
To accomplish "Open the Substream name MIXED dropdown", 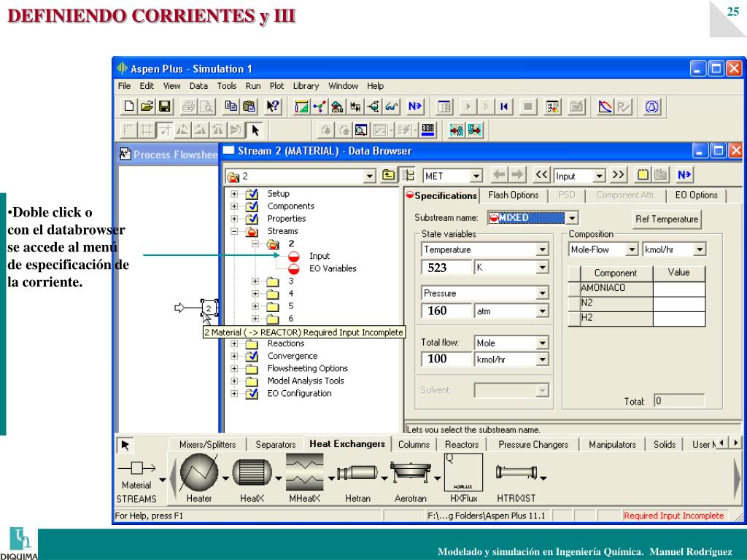I will tap(572, 218).
